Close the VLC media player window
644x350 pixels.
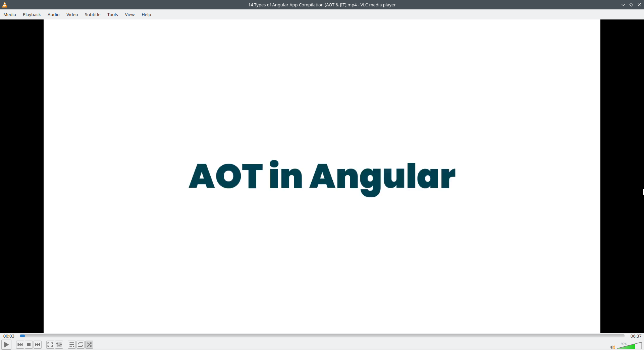[639, 5]
